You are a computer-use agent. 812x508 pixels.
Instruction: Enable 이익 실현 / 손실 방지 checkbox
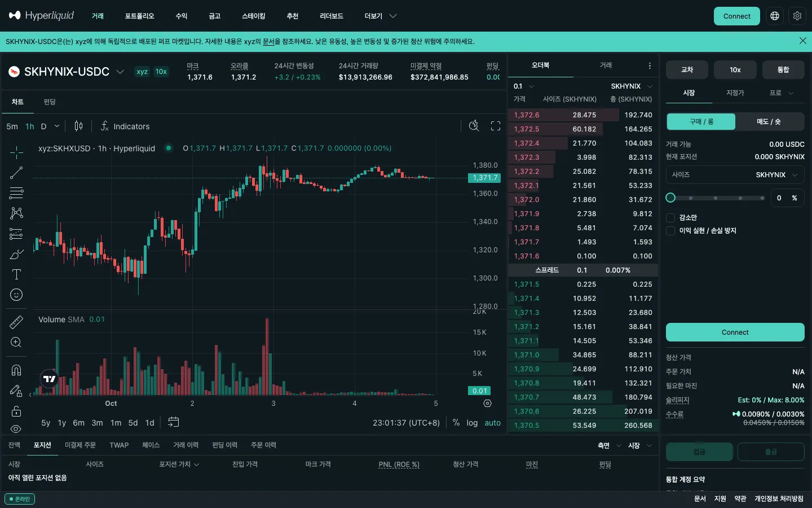click(x=670, y=230)
